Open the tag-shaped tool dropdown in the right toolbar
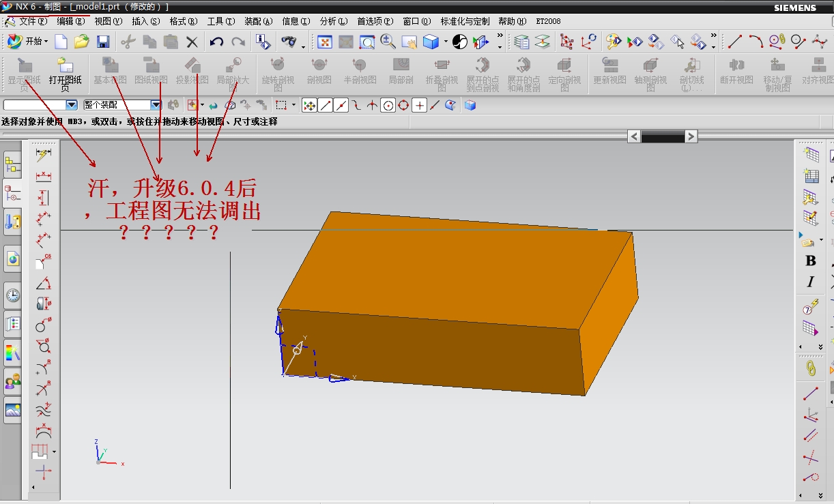 click(x=821, y=240)
